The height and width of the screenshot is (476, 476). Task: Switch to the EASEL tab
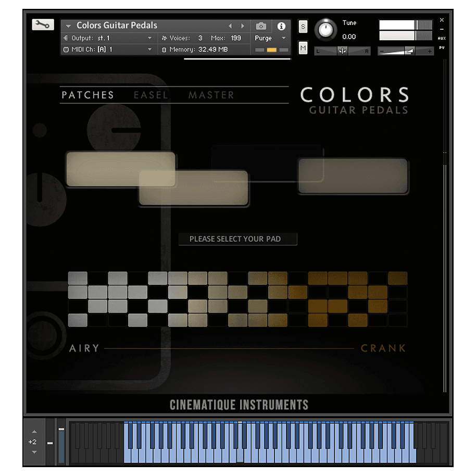coord(151,95)
